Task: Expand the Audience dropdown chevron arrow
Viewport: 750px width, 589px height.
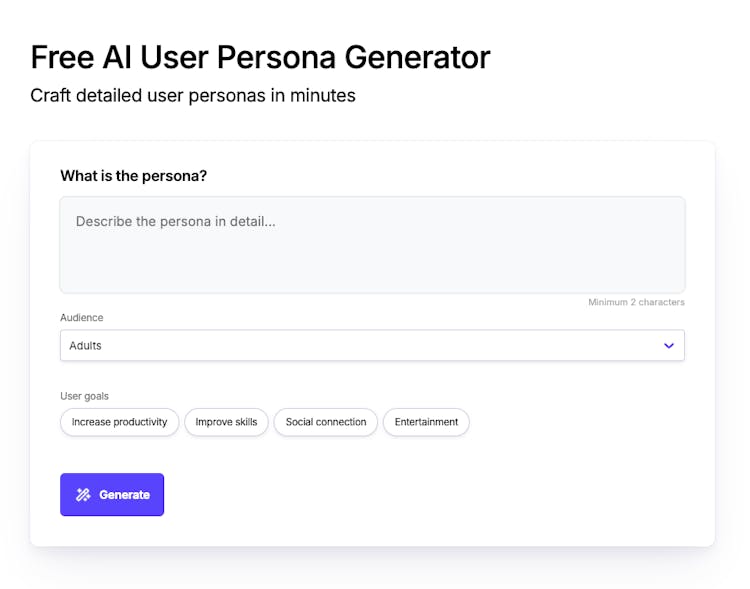Action: pyautogui.click(x=669, y=346)
